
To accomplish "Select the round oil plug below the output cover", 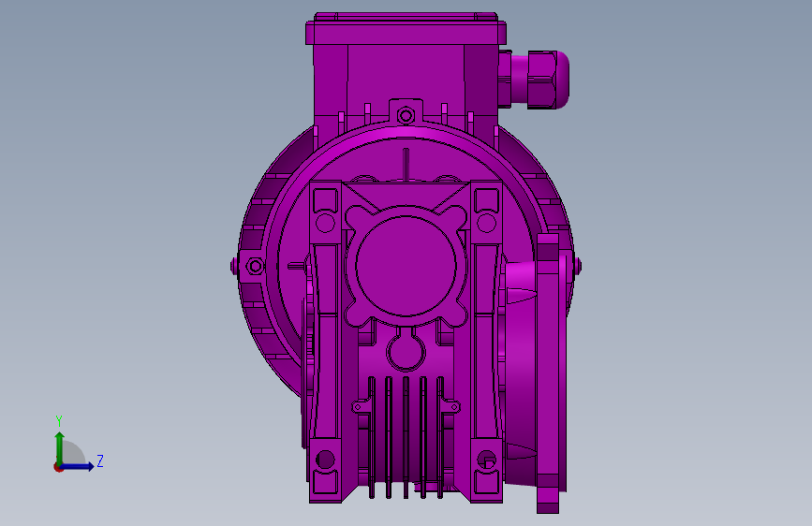I will [406, 352].
